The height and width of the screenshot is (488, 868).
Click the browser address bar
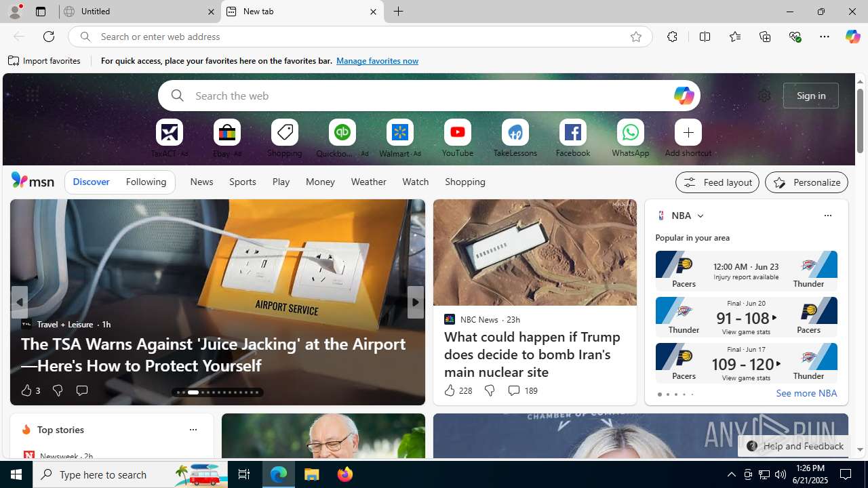click(x=359, y=37)
